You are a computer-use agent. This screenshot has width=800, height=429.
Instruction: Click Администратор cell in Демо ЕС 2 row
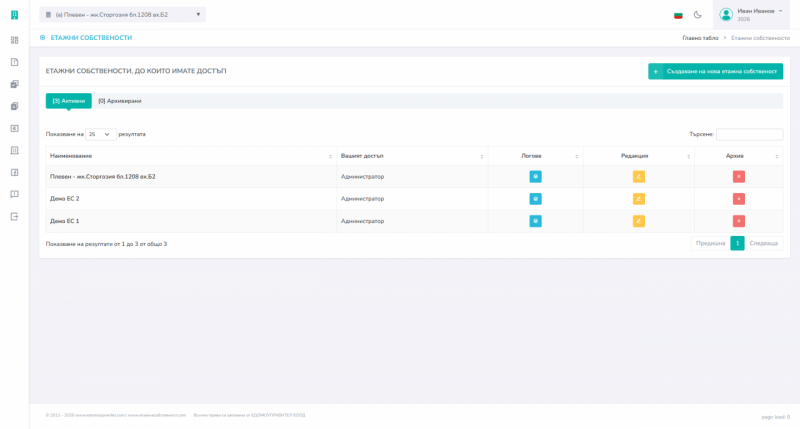pos(412,198)
